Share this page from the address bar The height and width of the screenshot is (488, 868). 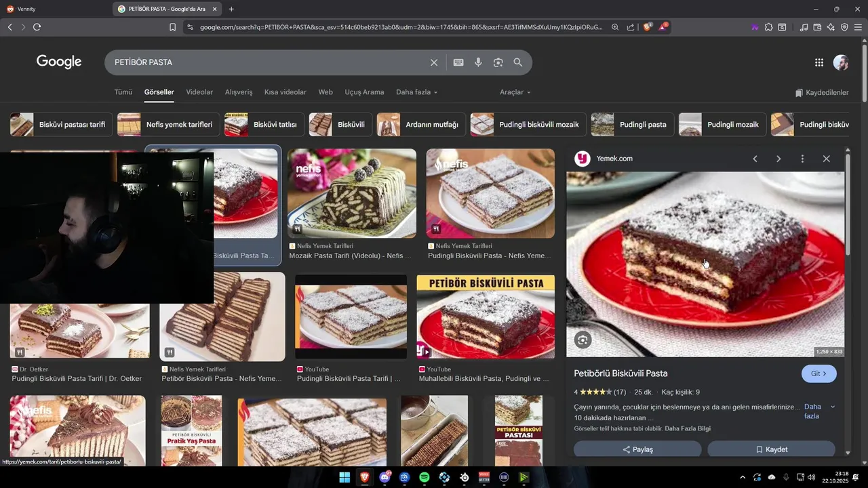pos(631,27)
